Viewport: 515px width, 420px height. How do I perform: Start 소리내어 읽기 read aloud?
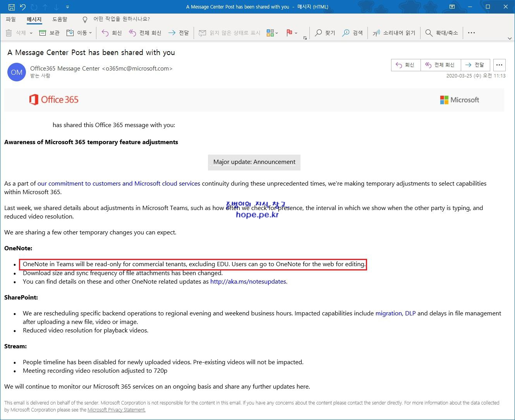tap(394, 33)
